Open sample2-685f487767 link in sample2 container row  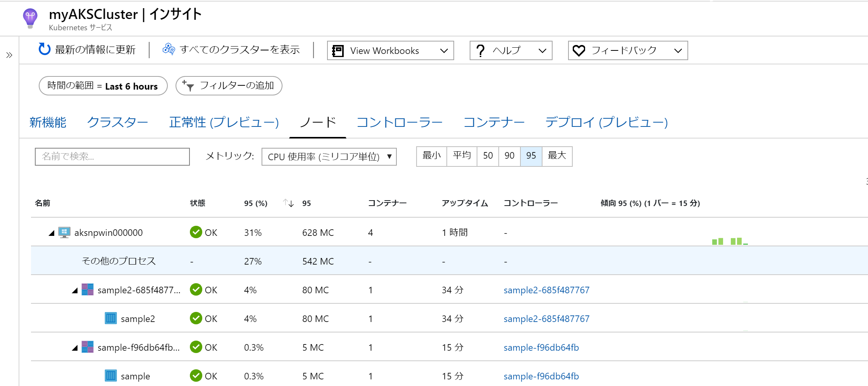[546, 319]
